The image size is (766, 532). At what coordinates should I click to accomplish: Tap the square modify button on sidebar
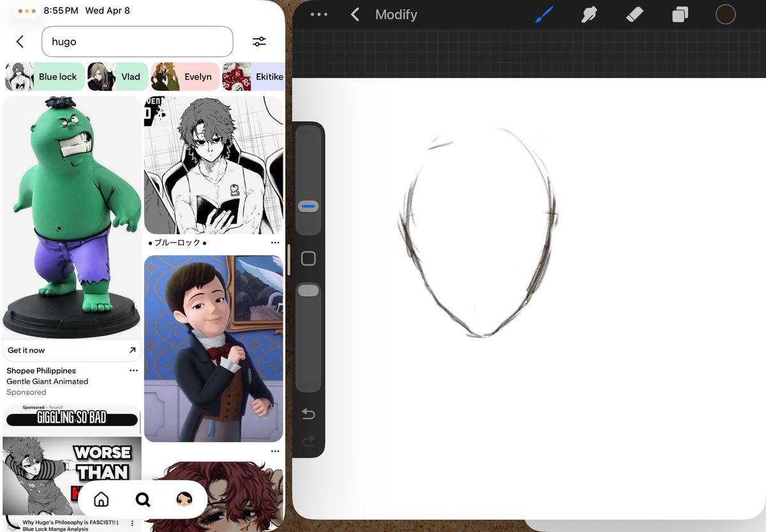[308, 258]
